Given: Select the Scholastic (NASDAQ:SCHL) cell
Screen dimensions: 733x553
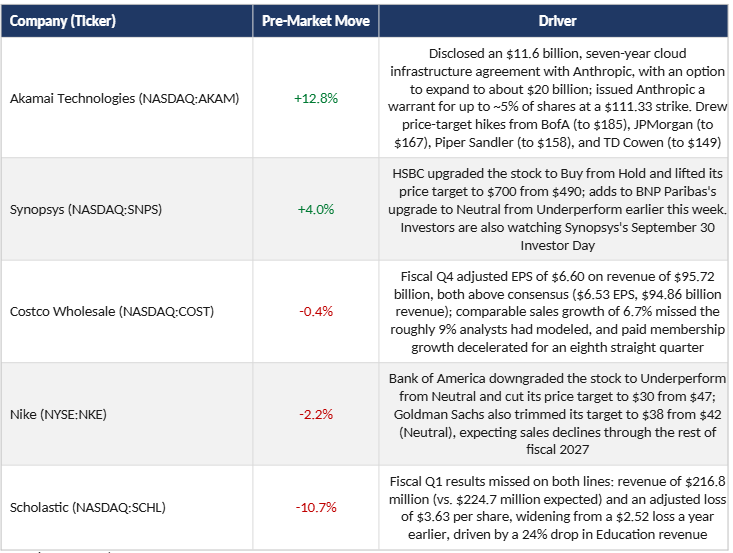Looking at the screenshot, I should point(127,507).
